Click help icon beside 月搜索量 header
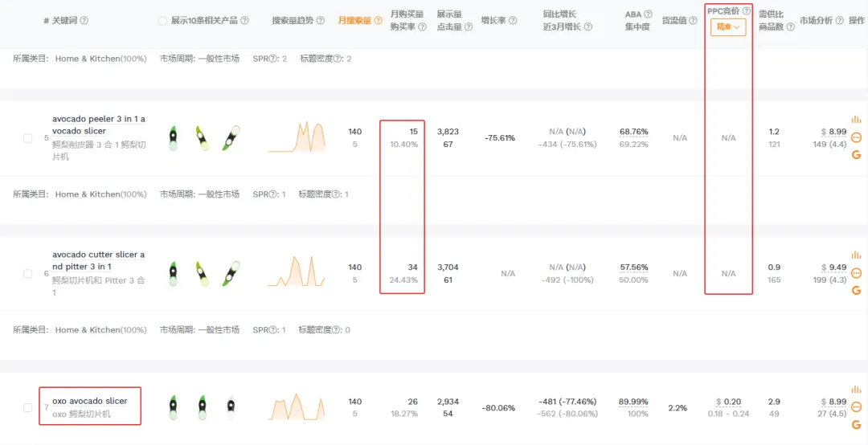This screenshot has width=868, height=445. tap(378, 20)
